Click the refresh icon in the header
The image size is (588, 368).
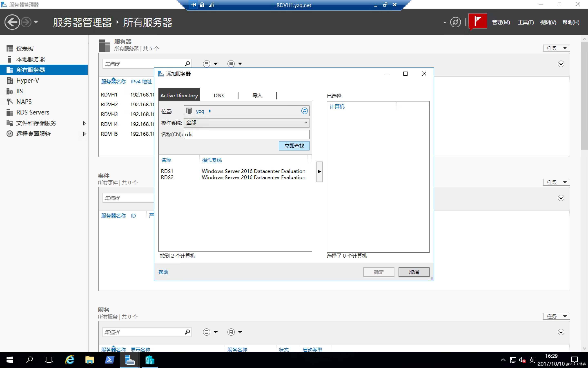[x=455, y=22]
